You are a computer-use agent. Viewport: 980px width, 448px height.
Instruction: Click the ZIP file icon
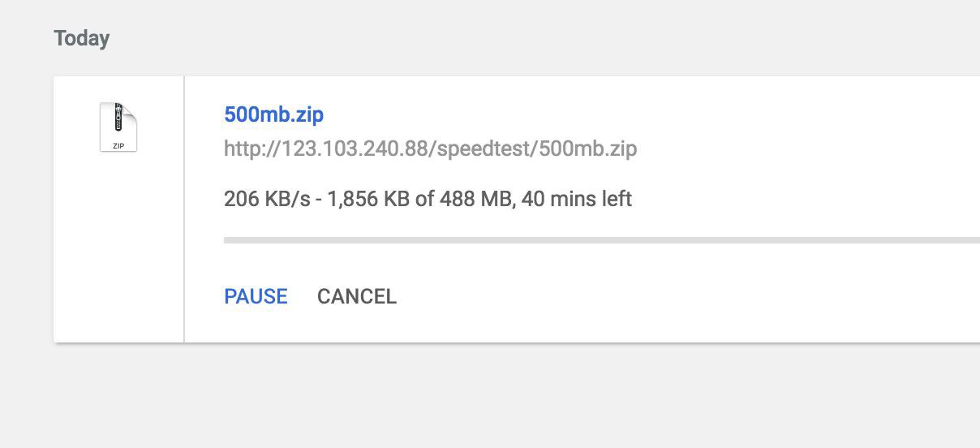[x=118, y=127]
